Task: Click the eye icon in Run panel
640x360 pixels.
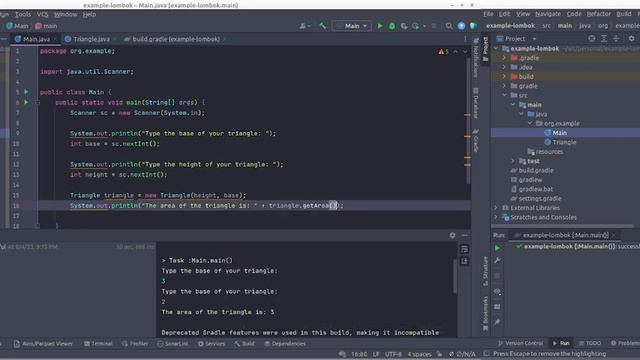Action: point(497,291)
